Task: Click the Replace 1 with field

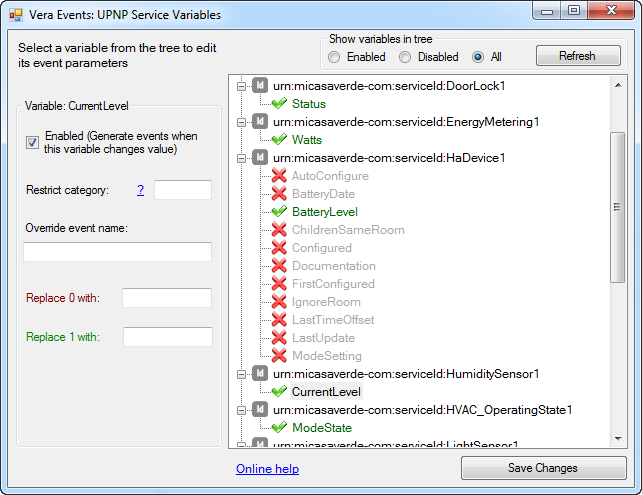Action: tap(168, 337)
